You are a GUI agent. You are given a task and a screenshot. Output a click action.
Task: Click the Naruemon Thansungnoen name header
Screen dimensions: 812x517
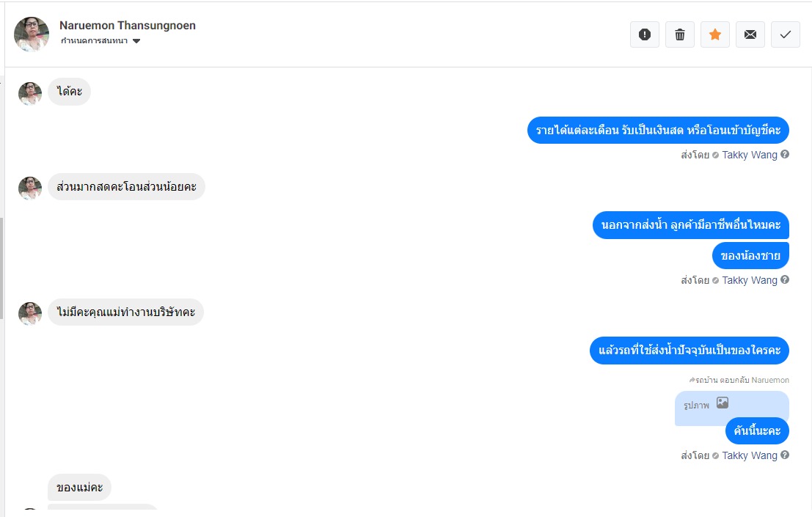coord(128,26)
